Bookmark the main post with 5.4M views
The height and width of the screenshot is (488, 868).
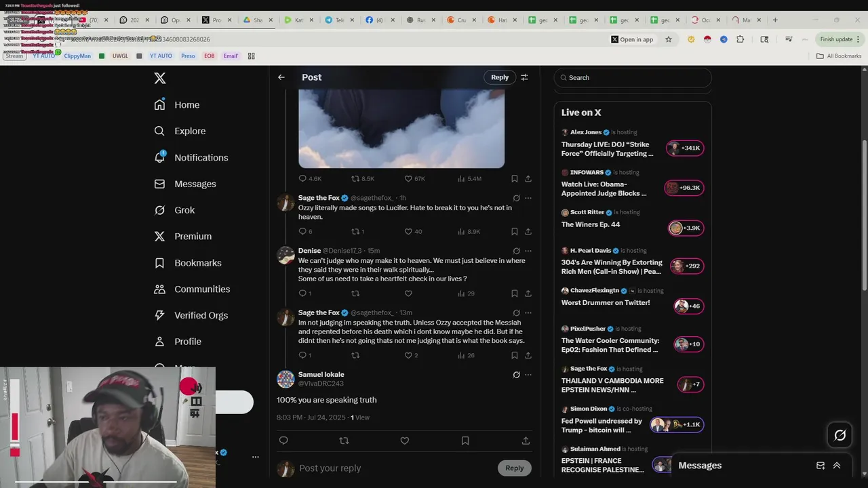pos(515,179)
